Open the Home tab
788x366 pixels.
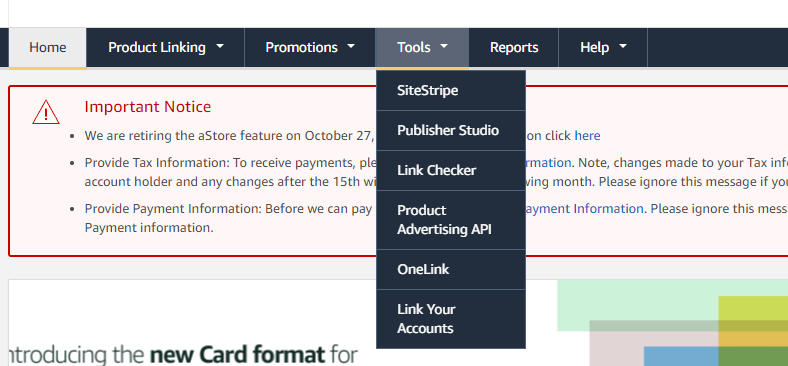[x=48, y=48]
